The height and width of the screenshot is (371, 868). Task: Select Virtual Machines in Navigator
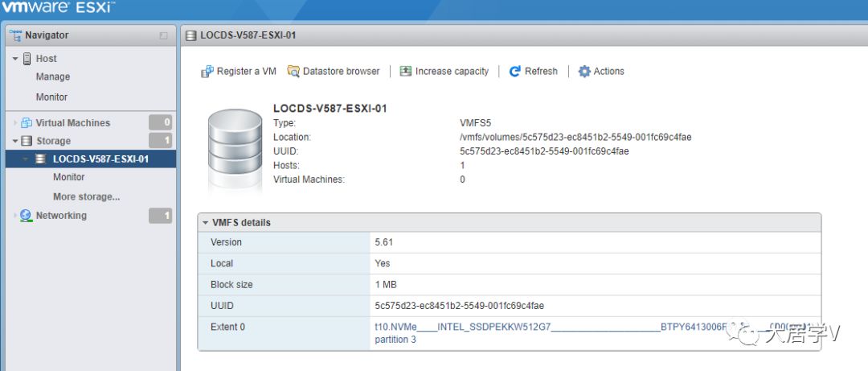[x=73, y=123]
